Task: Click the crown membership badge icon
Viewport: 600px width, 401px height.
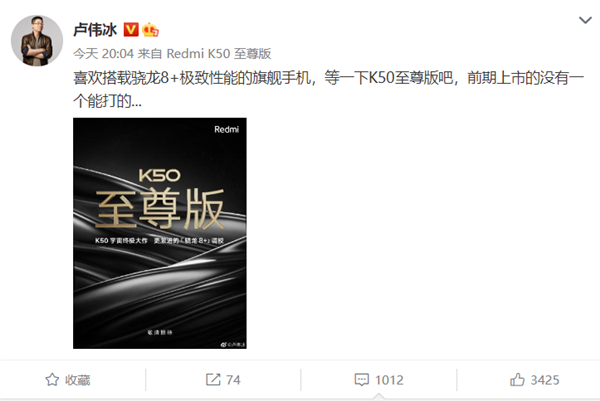Action: (150, 29)
